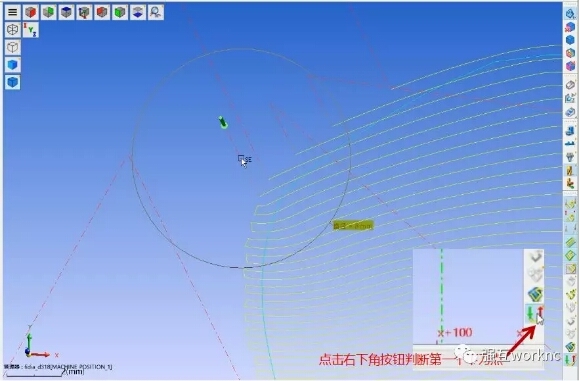Click the blue machine holder icon

tap(570, 131)
